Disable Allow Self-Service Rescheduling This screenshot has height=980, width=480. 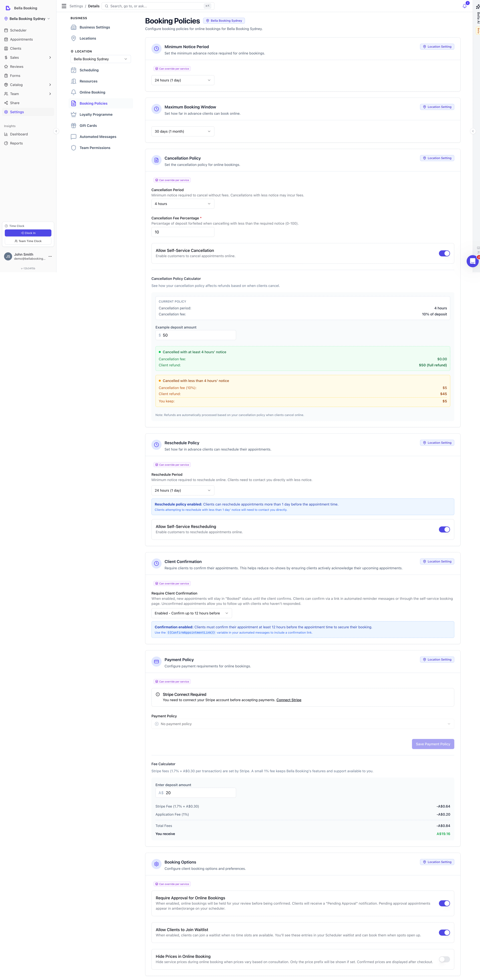[444, 530]
